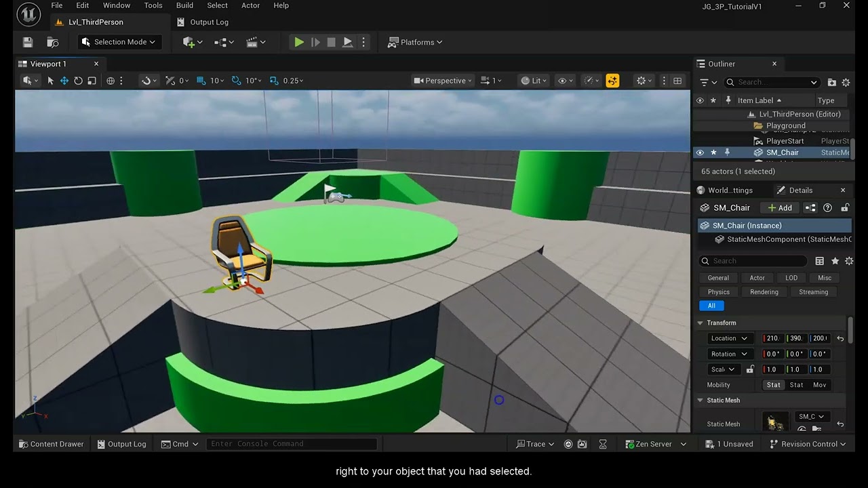
Task: Click the Blueprint/hierarchy icon beside Add
Action: [x=810, y=208]
